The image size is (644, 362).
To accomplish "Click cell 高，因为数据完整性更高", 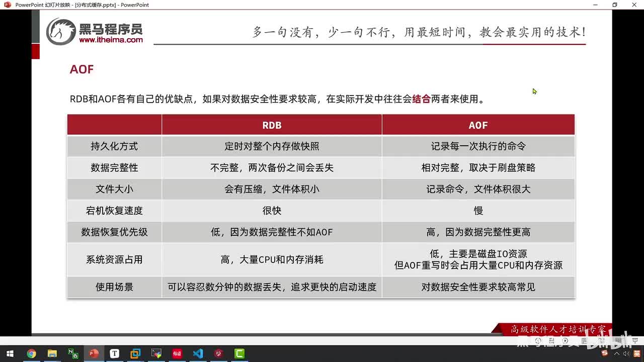I will (478, 232).
